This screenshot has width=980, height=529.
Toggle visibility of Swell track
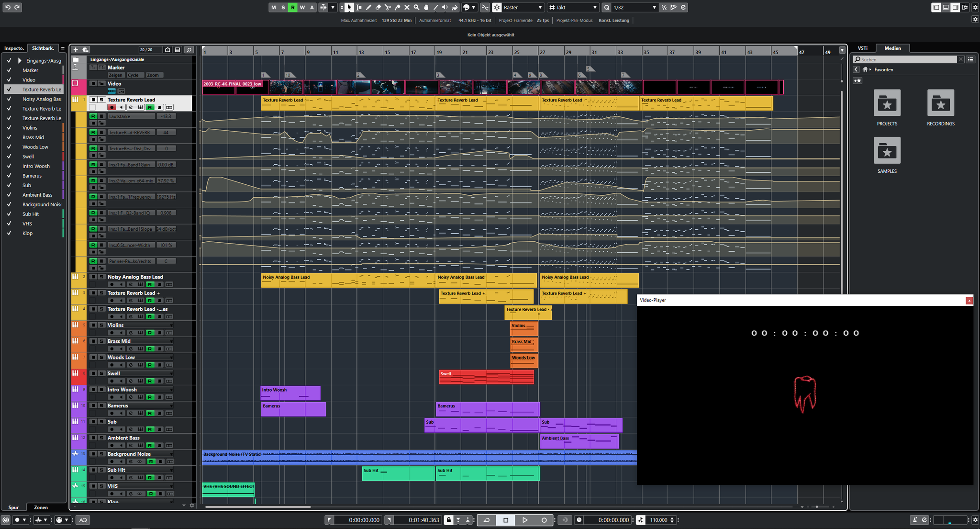(8, 157)
